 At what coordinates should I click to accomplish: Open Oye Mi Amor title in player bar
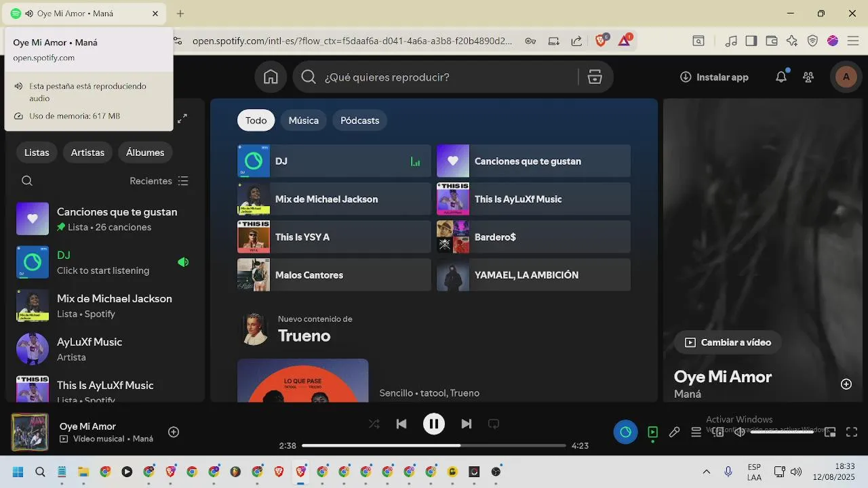(x=87, y=426)
